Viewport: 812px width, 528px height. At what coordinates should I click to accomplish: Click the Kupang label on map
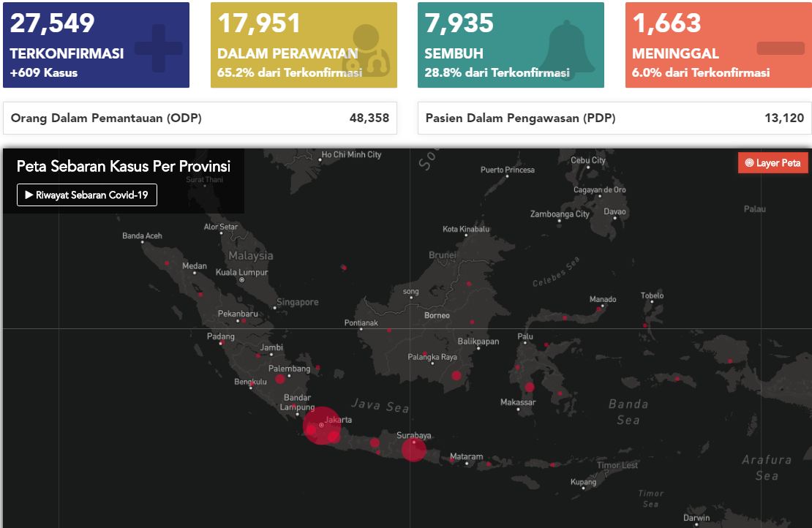584,482
